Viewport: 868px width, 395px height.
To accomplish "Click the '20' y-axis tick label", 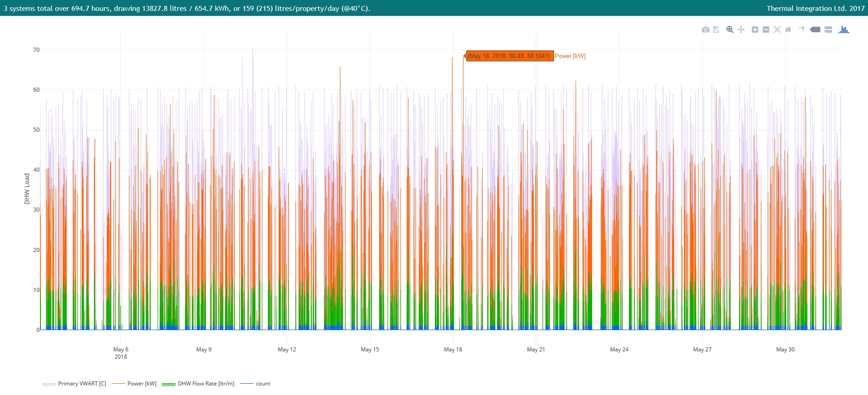I will pos(36,250).
